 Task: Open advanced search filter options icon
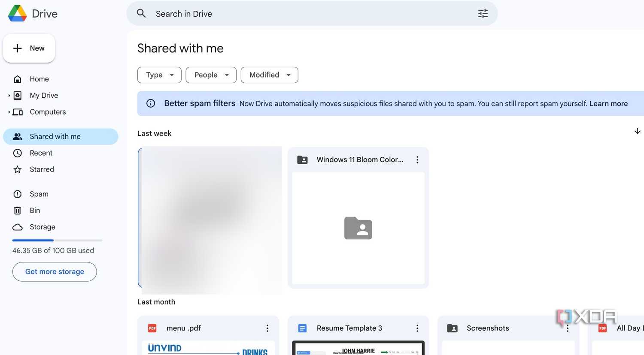(x=483, y=13)
